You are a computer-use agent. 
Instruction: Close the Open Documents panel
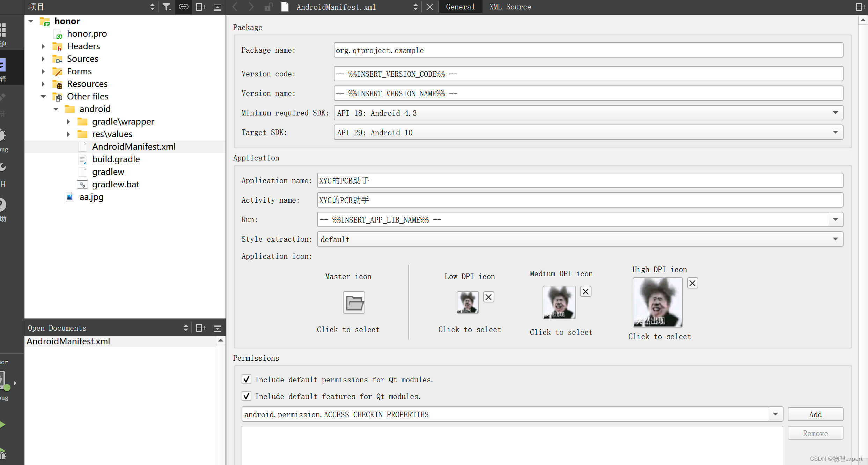[218, 328]
